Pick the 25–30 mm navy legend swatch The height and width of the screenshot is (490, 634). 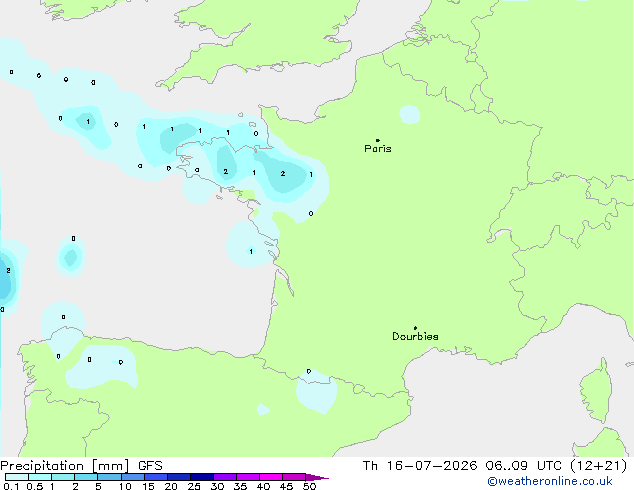pyautogui.click(x=201, y=477)
